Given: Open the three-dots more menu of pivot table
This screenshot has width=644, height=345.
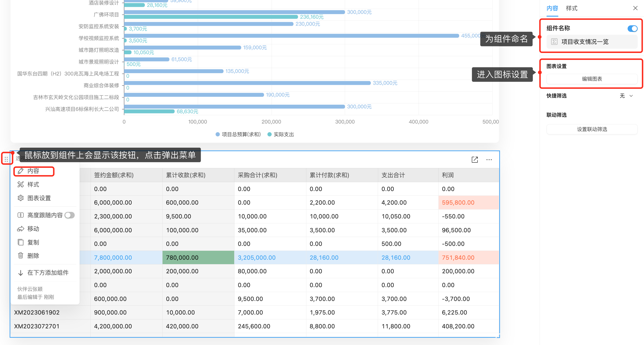Looking at the screenshot, I should click(x=489, y=160).
